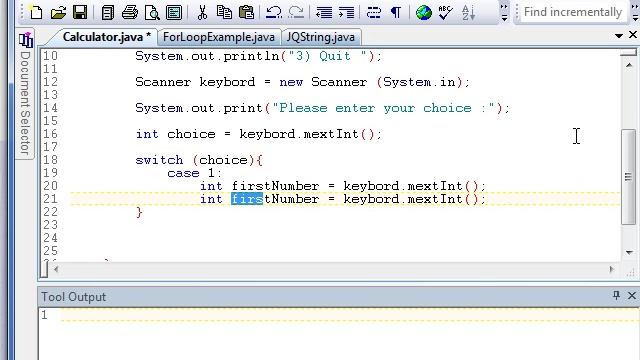Copy selection using the toolbar icon

[x=224, y=13]
